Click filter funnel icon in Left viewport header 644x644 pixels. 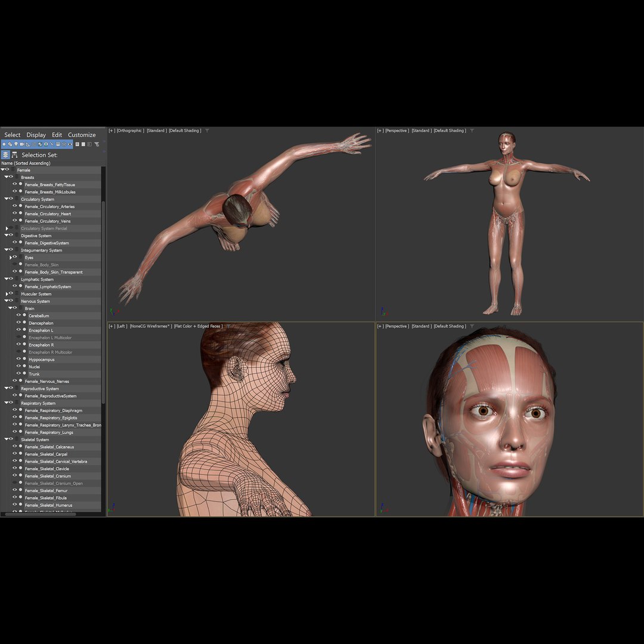228,326
